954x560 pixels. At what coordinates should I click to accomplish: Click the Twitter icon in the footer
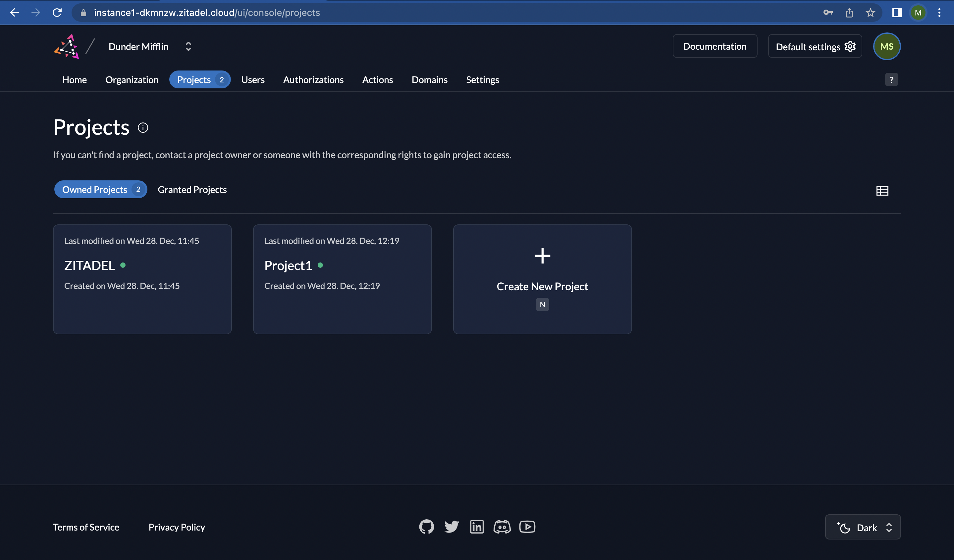click(451, 527)
